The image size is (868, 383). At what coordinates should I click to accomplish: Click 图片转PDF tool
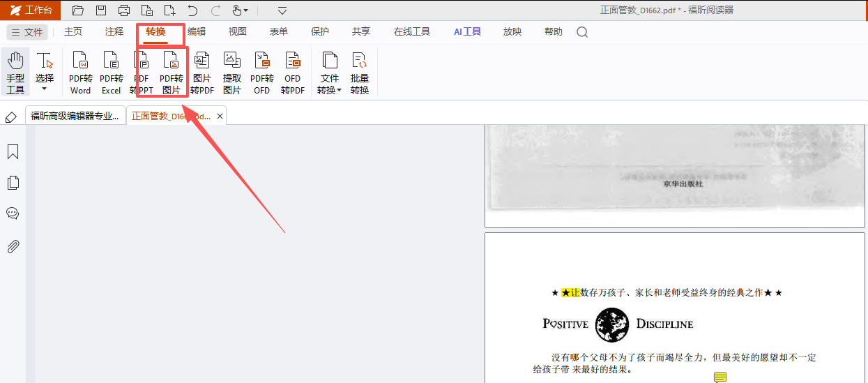(x=202, y=73)
